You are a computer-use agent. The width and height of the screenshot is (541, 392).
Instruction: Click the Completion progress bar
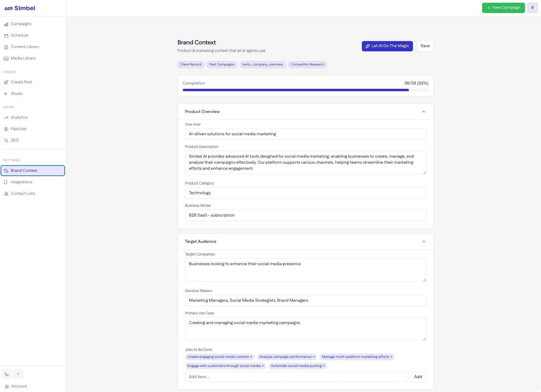point(305,90)
